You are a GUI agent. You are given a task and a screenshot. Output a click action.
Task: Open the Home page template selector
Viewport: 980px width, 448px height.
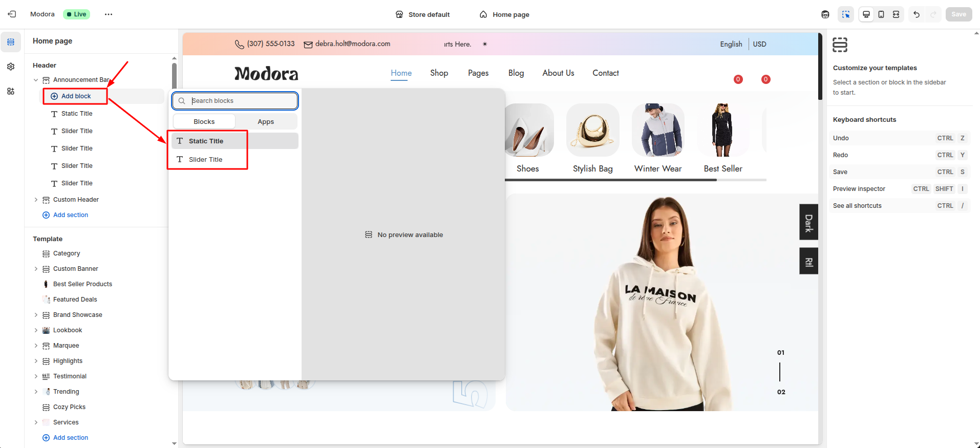pyautogui.click(x=504, y=14)
